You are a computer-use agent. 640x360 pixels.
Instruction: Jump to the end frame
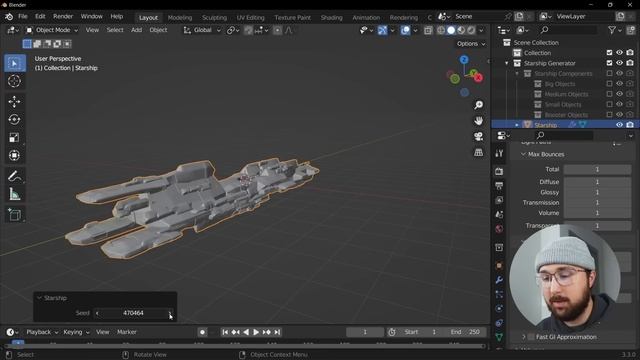click(x=277, y=332)
